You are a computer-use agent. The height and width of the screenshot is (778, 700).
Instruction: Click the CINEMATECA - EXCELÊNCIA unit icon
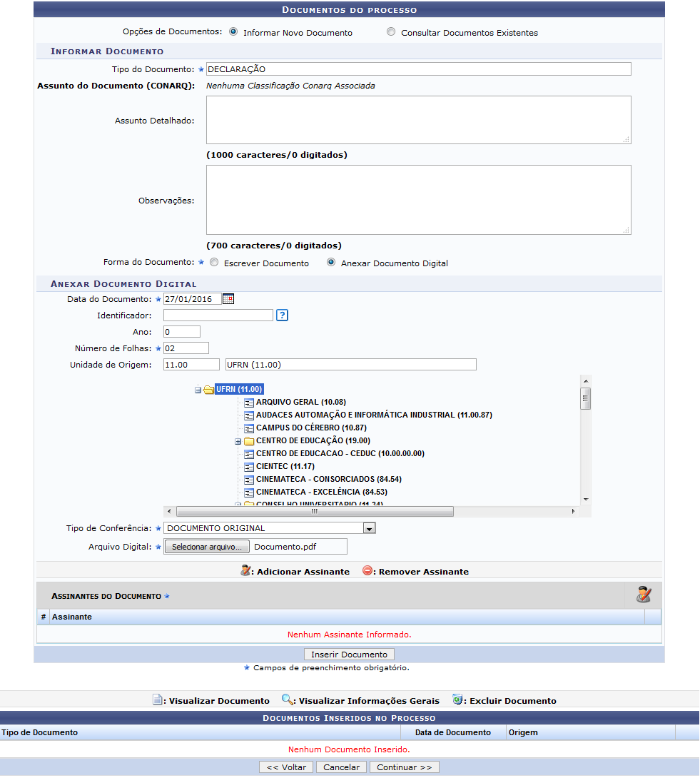pyautogui.click(x=249, y=492)
